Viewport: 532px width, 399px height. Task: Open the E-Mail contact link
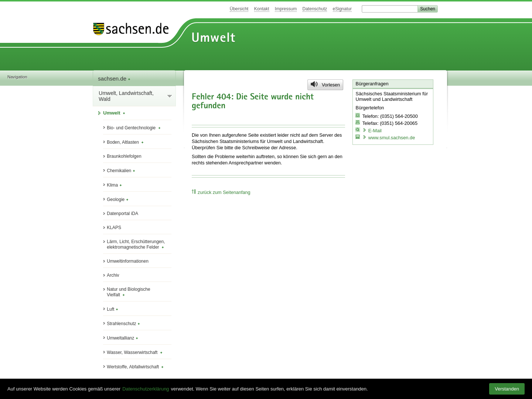click(x=375, y=130)
